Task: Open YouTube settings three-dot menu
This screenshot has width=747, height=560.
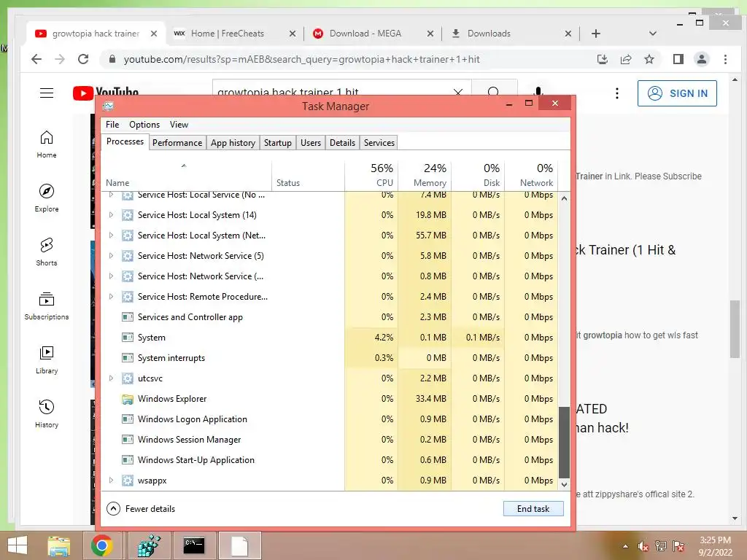Action: click(617, 93)
